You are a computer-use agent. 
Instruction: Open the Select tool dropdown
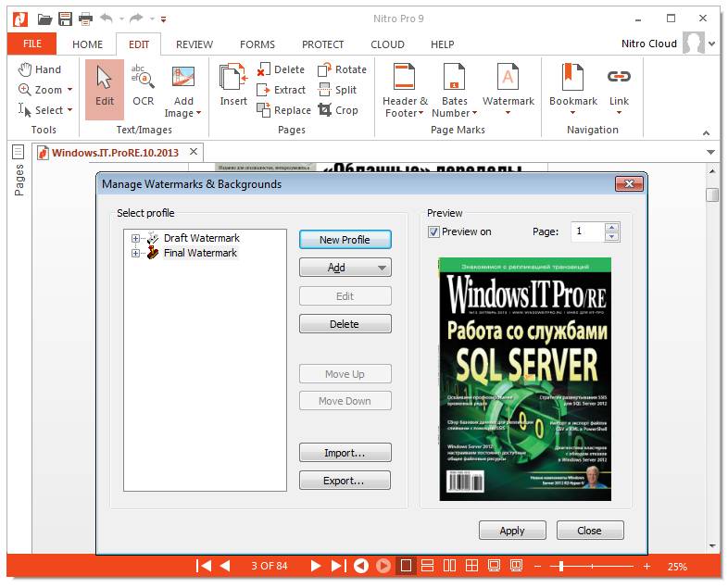[70, 110]
